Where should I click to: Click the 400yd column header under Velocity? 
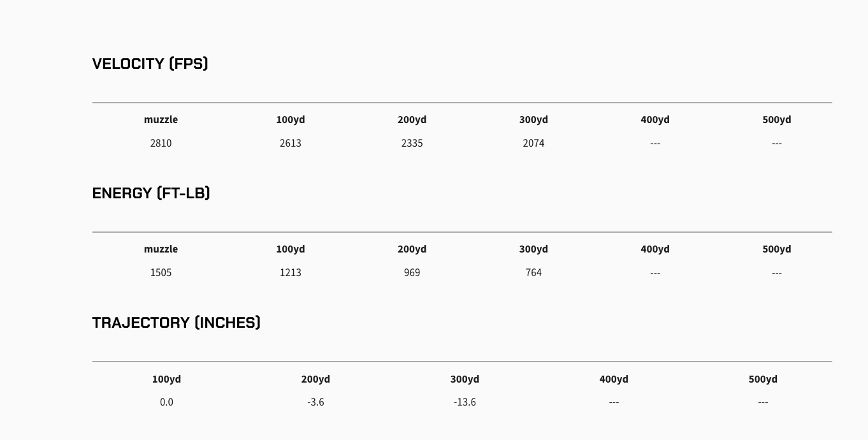[x=655, y=120]
